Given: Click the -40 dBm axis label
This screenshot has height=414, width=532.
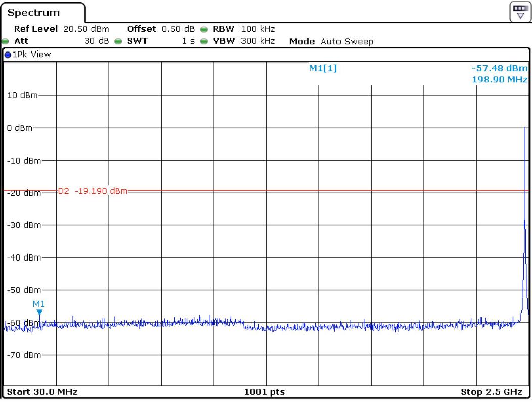Looking at the screenshot, I should click(24, 257).
